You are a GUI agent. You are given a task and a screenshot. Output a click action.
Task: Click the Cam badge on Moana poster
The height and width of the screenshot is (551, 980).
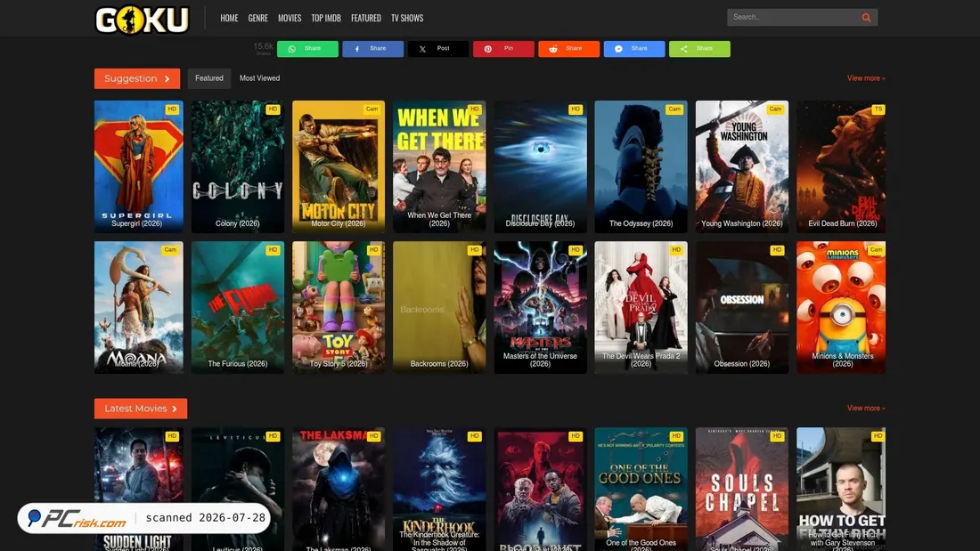tap(170, 250)
